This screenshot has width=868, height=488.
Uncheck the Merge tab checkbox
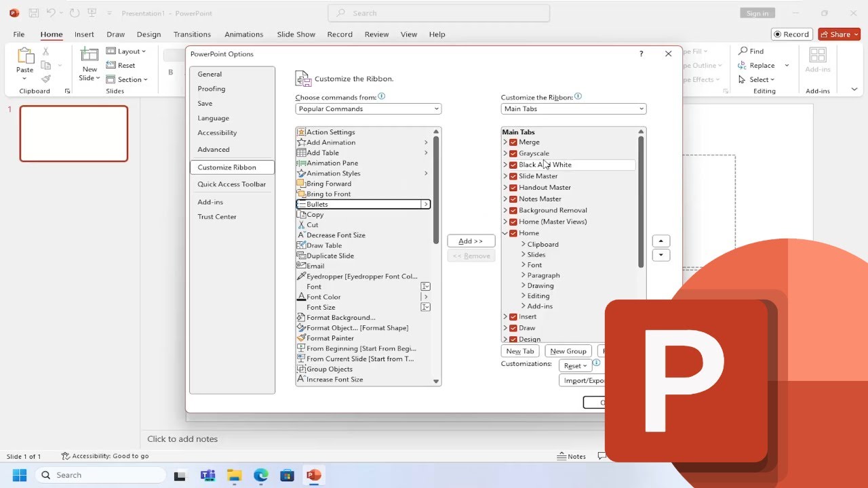(x=513, y=142)
